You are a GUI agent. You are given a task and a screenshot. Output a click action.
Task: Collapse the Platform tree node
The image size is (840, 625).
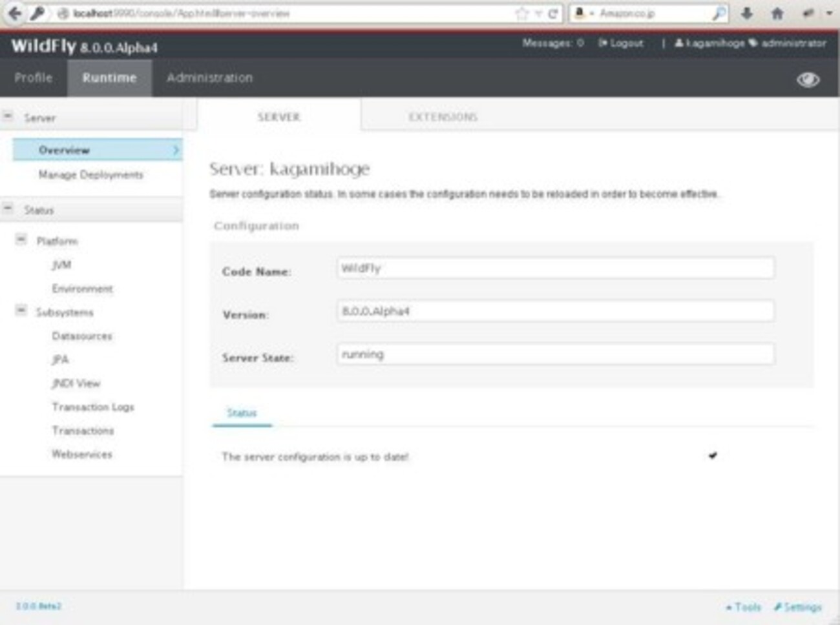(x=21, y=240)
